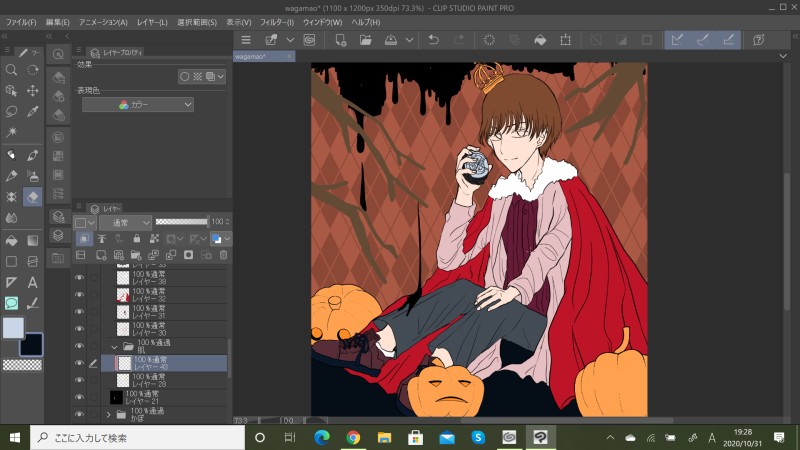Select the Eyedropper tool
800x450 pixels.
click(32, 111)
